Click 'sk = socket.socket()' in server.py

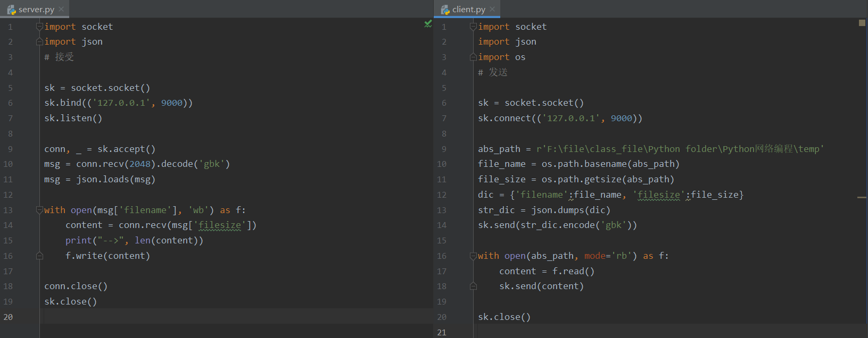[97, 88]
